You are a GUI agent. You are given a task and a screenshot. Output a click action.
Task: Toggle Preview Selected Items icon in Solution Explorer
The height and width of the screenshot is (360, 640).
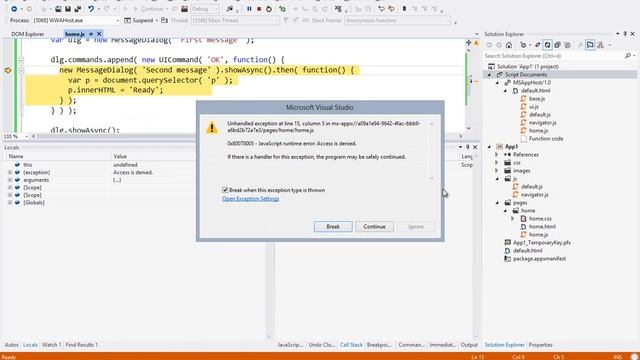click(590, 45)
